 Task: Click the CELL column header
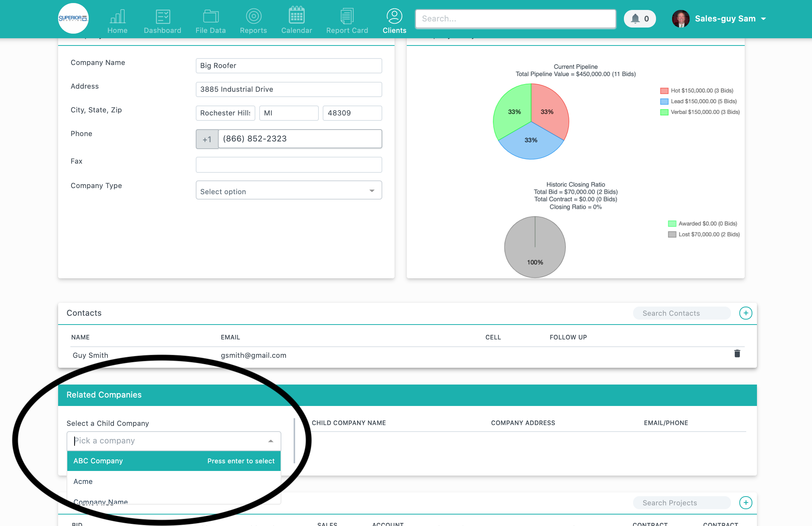493,337
